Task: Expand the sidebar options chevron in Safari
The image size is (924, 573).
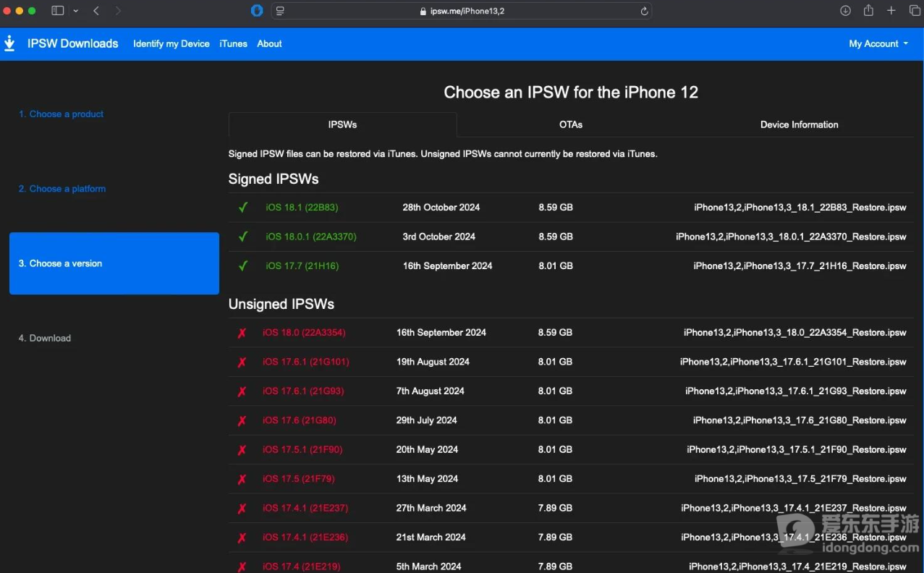Action: 75,12
